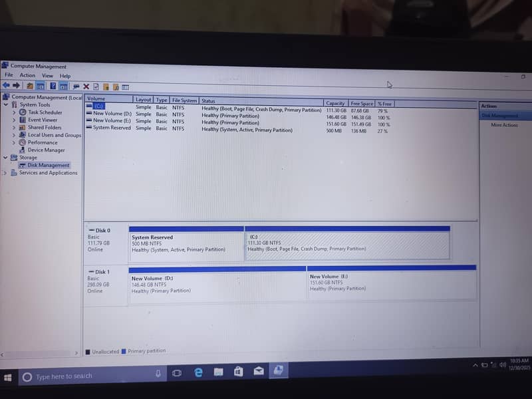Viewport: 532px width, 399px height.
Task: Click More Actions in the Actions pane
Action: coord(504,125)
